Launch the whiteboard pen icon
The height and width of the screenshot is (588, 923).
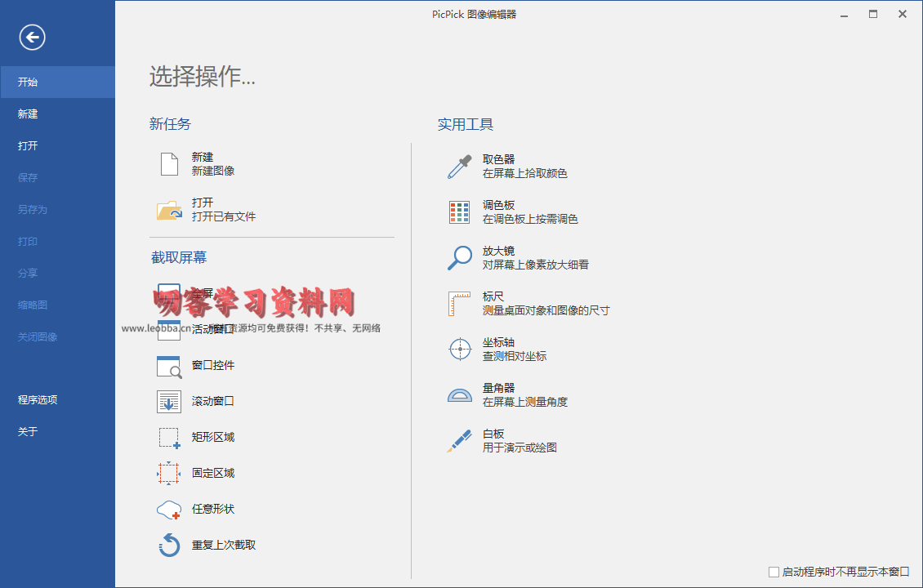(x=460, y=441)
